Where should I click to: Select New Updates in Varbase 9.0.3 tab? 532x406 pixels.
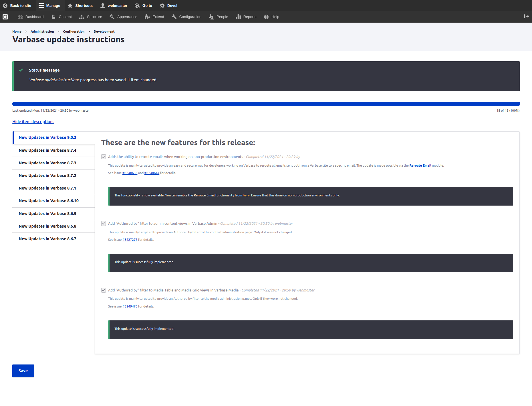coord(54,138)
